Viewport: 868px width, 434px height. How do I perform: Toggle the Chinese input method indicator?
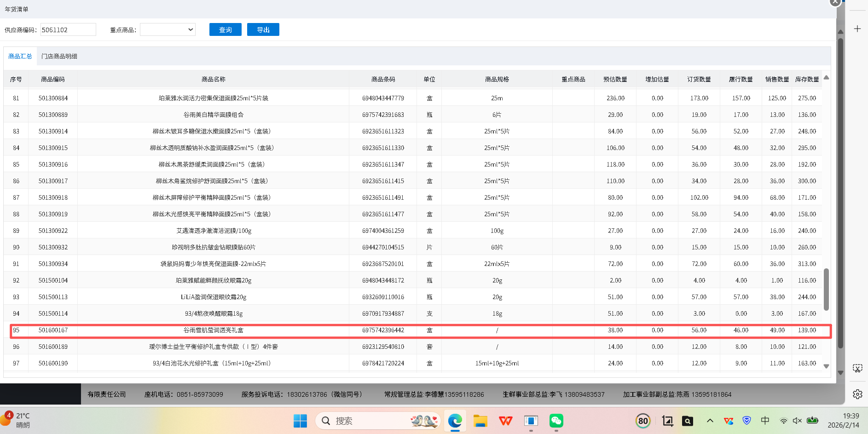click(x=765, y=421)
